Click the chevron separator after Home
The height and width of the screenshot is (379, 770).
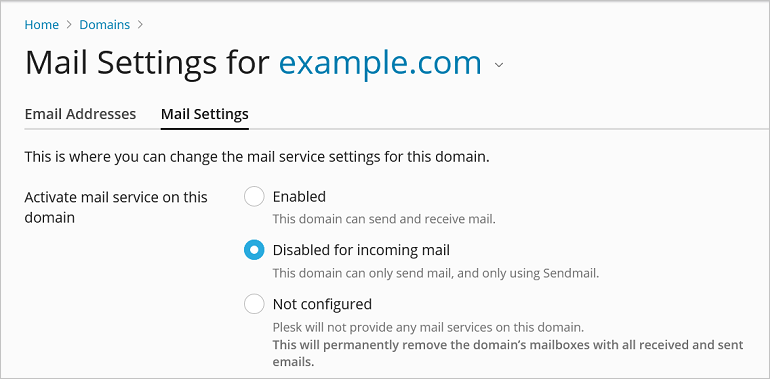(69, 25)
